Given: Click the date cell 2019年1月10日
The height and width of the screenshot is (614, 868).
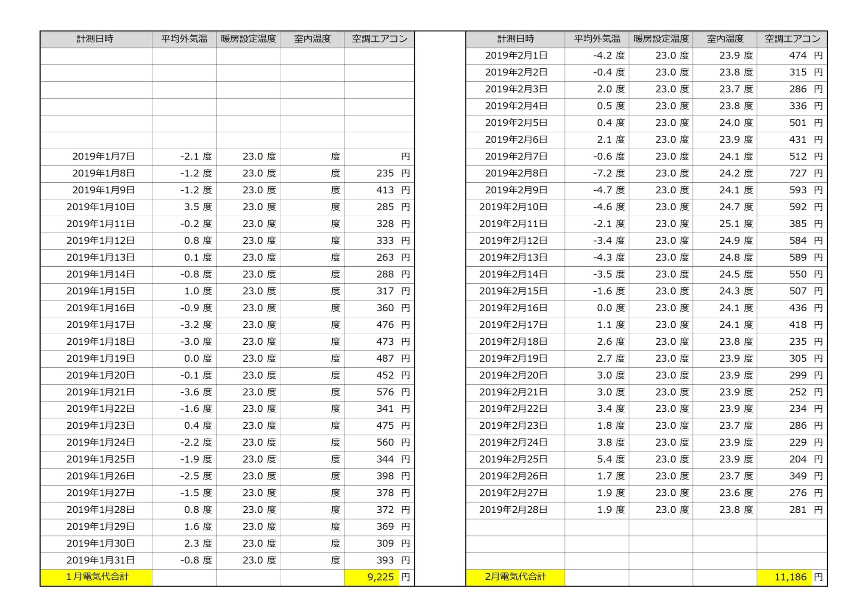Looking at the screenshot, I should pyautogui.click(x=96, y=207).
